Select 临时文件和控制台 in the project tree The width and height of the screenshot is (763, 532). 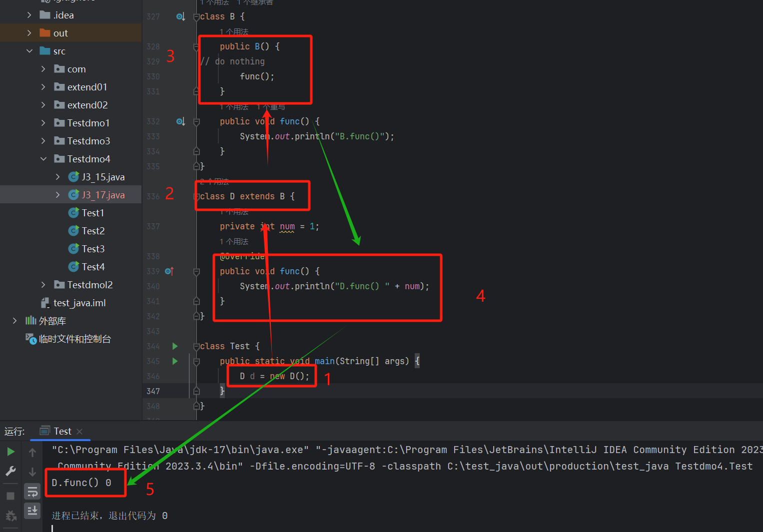[74, 339]
